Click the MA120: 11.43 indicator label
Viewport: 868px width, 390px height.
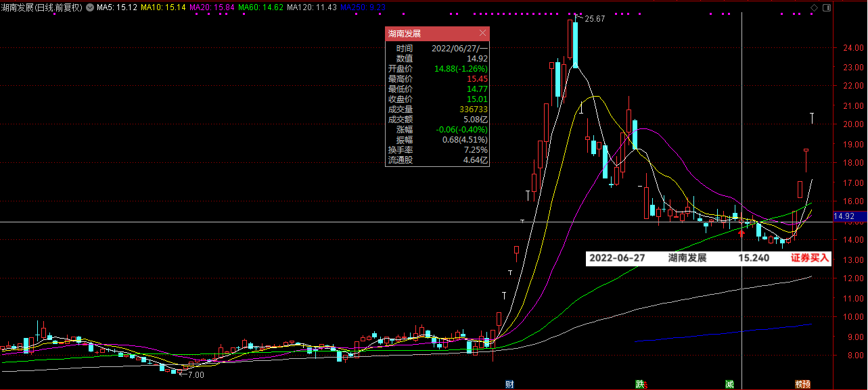tap(312, 7)
